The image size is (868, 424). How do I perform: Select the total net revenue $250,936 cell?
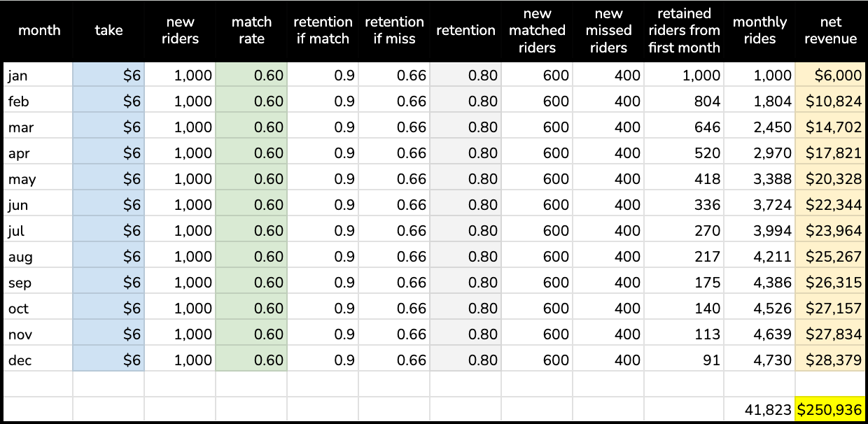pos(830,409)
